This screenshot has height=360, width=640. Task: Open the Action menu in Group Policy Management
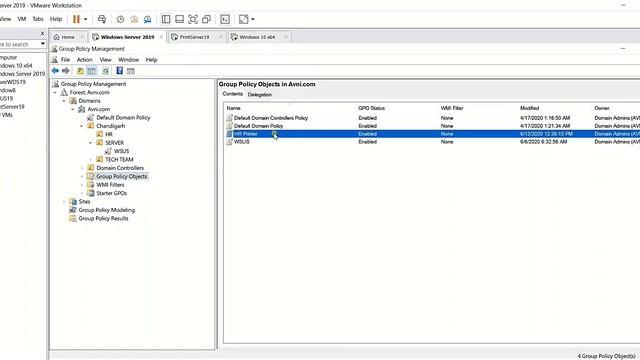click(84, 60)
